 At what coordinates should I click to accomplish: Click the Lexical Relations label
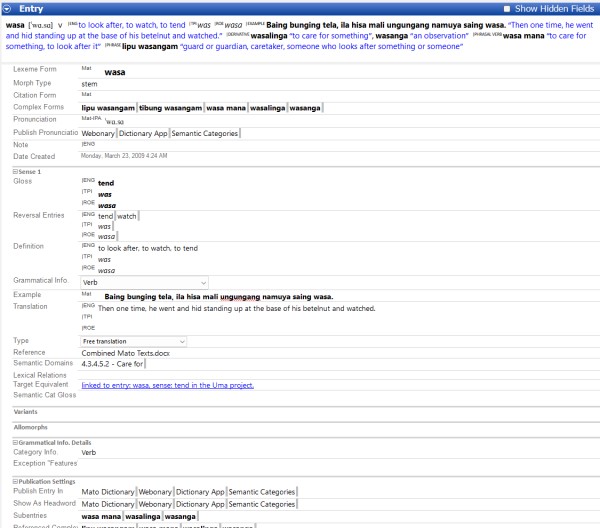tap(40, 375)
